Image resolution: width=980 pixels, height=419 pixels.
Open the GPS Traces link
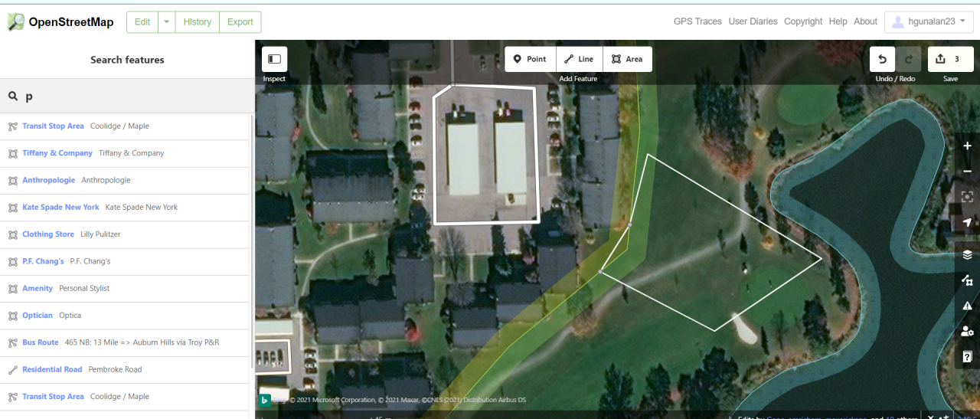[697, 21]
